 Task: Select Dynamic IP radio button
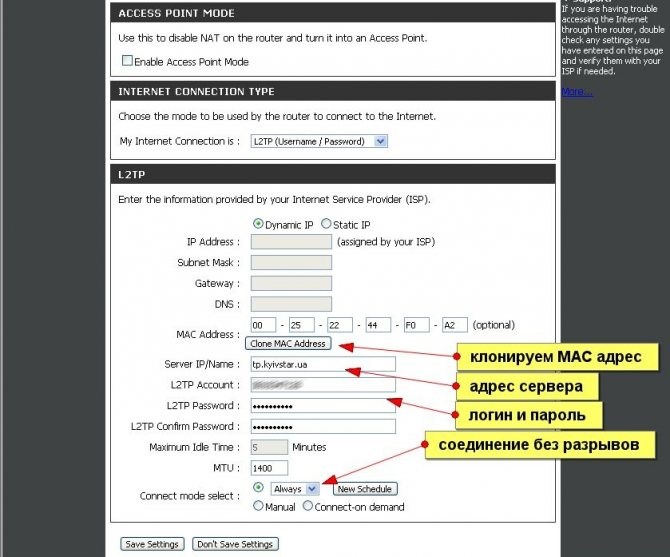click(258, 223)
